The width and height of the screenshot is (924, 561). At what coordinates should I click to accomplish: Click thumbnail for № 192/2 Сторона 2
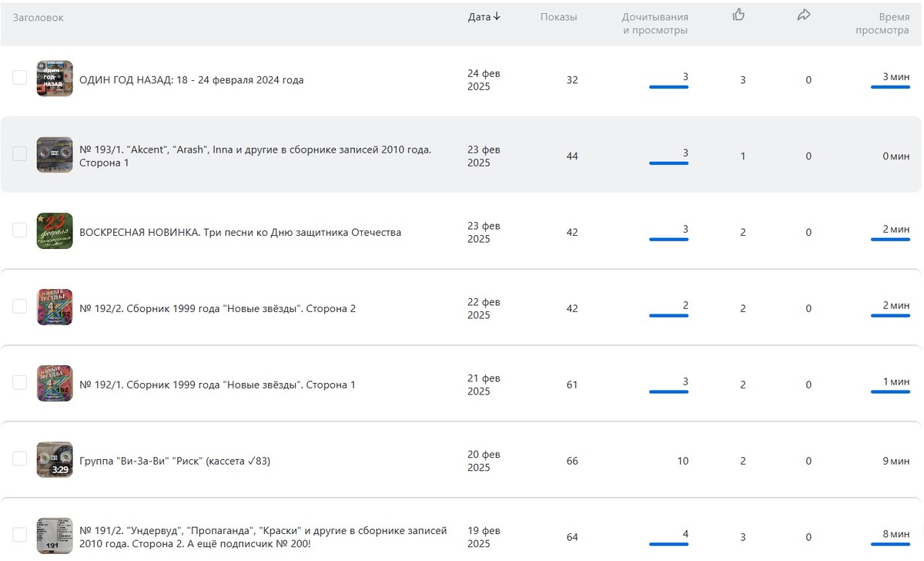click(x=55, y=307)
